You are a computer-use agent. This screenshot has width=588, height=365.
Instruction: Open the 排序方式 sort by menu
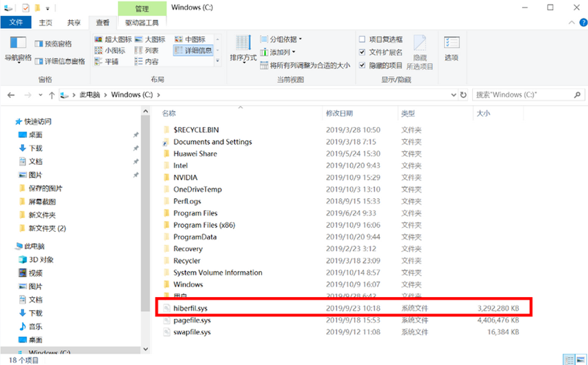pyautogui.click(x=243, y=49)
